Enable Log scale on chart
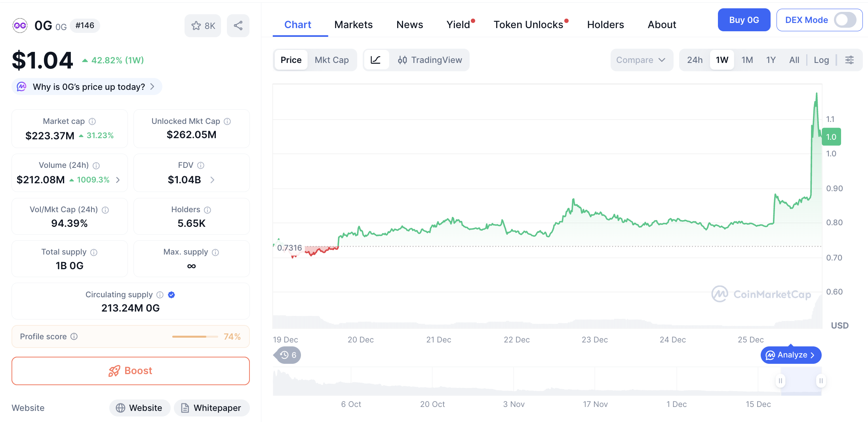Screen dimensions: 868x422 [x=821, y=60]
